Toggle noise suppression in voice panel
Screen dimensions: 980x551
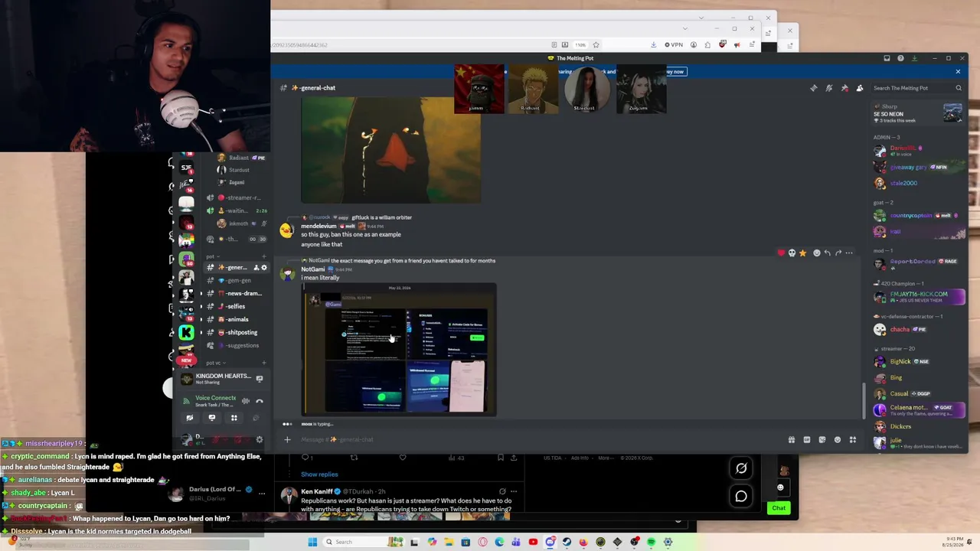coord(246,401)
